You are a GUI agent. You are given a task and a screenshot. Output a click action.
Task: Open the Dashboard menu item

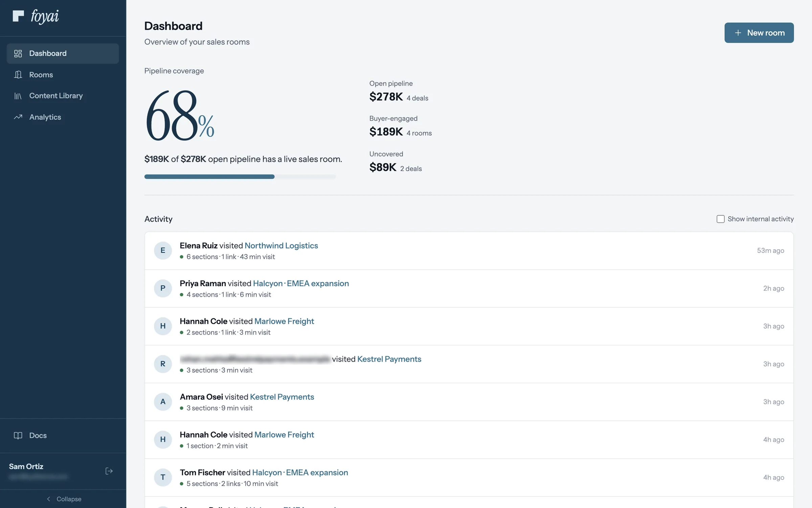[x=63, y=54]
